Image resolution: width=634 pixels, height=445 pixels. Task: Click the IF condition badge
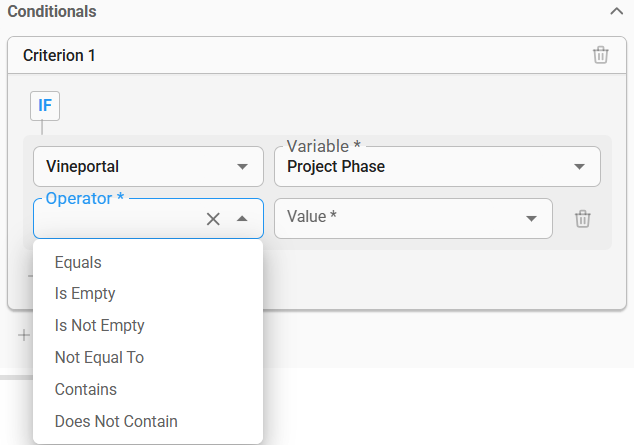click(46, 104)
